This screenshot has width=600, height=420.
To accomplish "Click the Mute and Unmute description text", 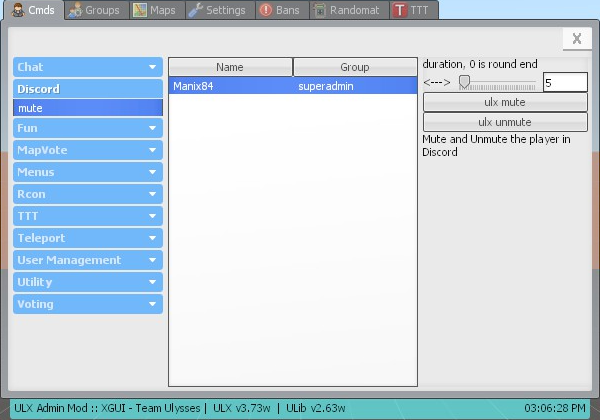I will 496,145.
